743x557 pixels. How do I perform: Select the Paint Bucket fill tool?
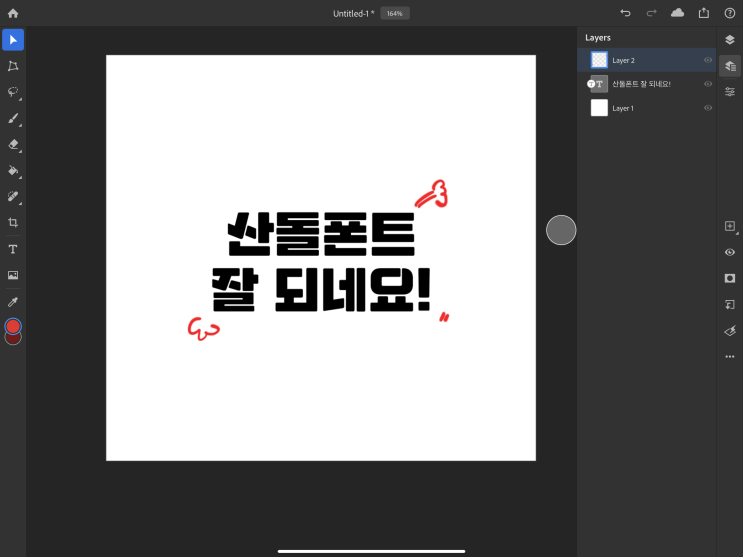click(x=13, y=170)
